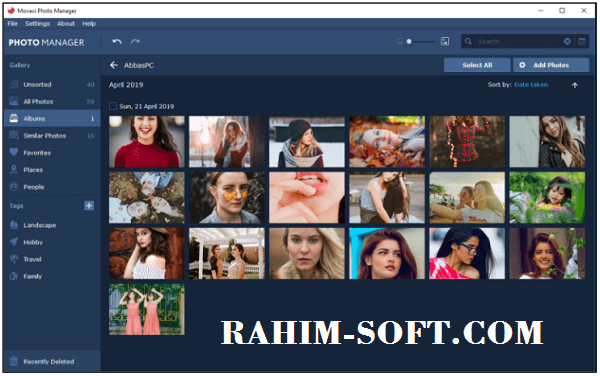The image size is (600, 376).
Task: Select the Travel tag
Action: 52,259
